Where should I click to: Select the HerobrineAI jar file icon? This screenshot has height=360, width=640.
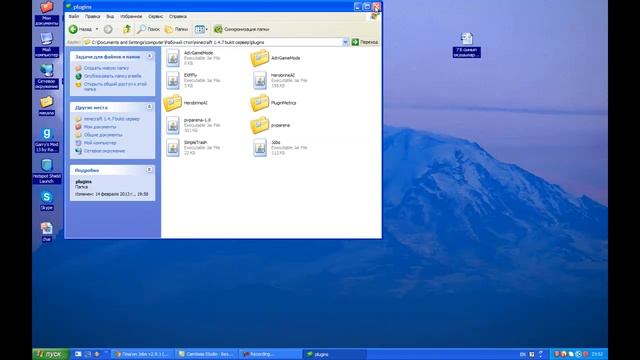pos(260,80)
